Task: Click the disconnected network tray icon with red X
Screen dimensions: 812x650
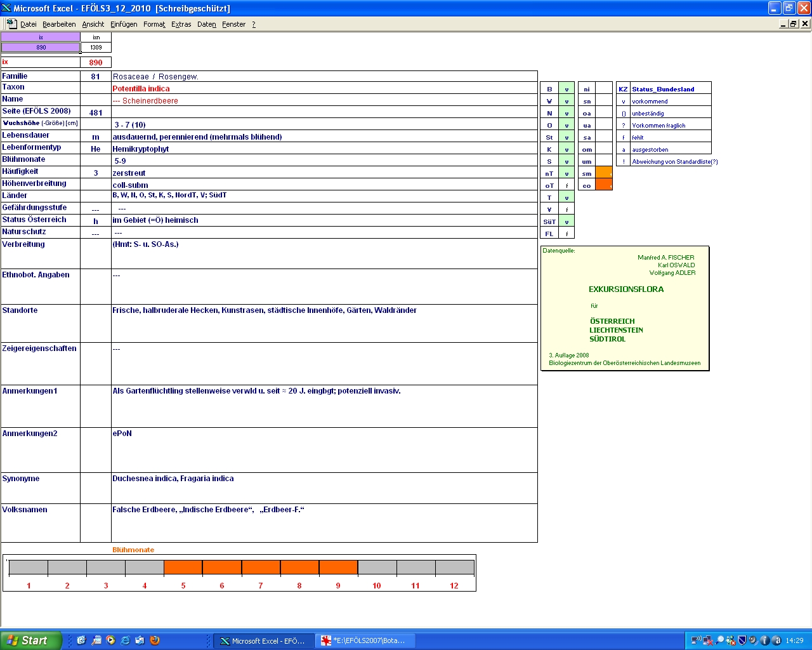Action: point(708,640)
